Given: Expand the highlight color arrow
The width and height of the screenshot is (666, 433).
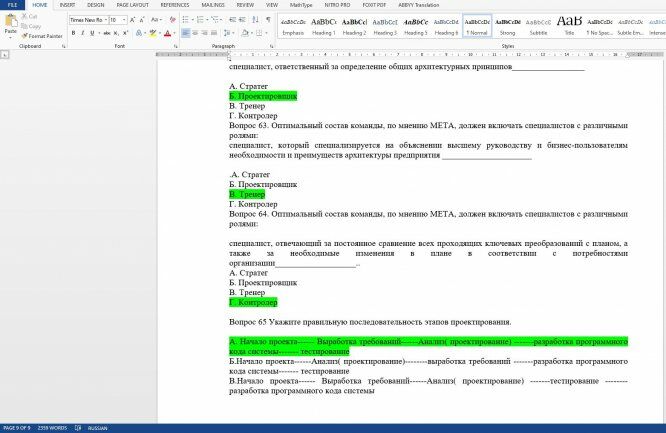Looking at the screenshot, I should pos(160,33).
